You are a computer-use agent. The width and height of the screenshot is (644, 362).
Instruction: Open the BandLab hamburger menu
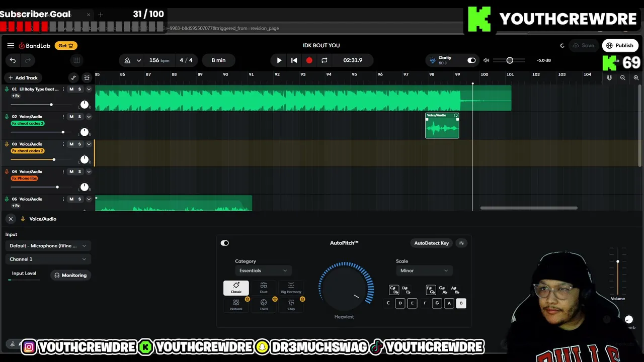(11, 45)
